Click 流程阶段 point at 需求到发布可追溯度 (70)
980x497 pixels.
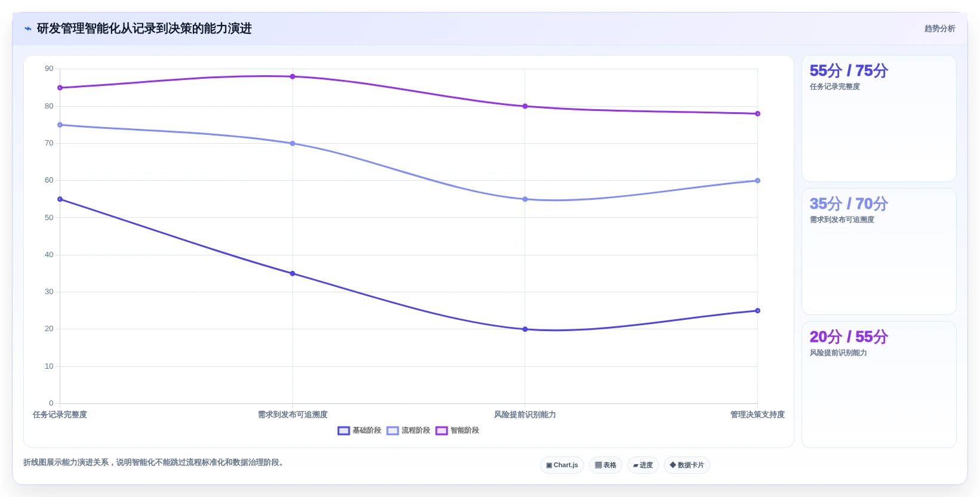(x=292, y=144)
